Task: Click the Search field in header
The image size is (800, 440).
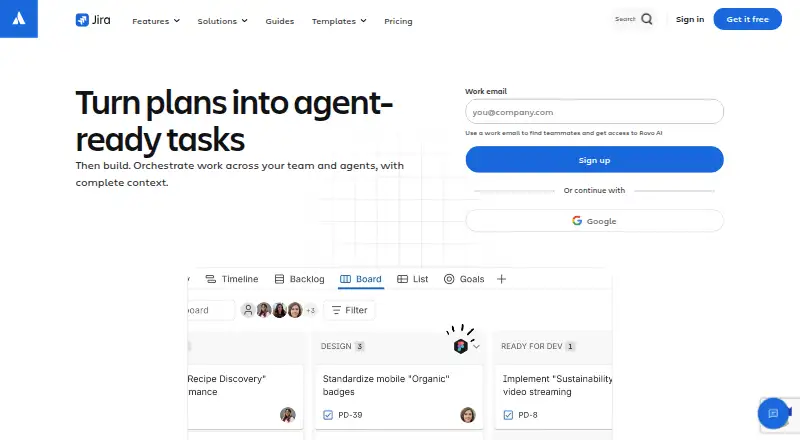Action: [634, 19]
